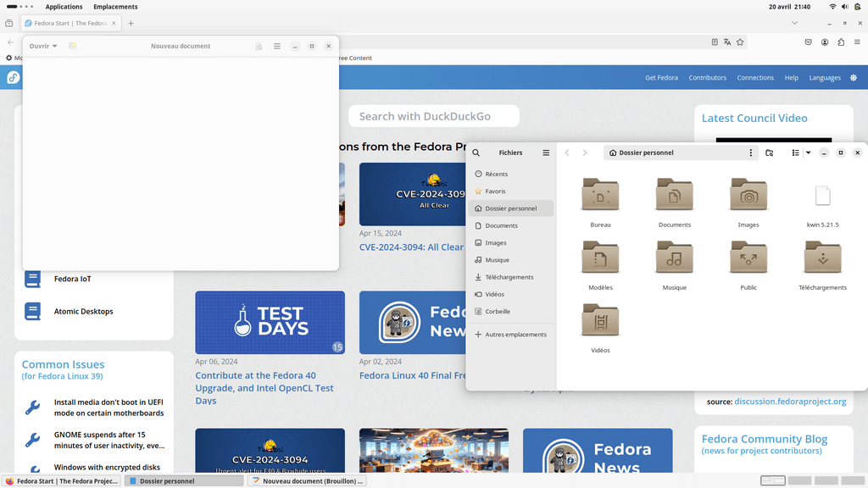
Task: Open the CVE-2024-3094: All Clear article link
Action: click(411, 247)
